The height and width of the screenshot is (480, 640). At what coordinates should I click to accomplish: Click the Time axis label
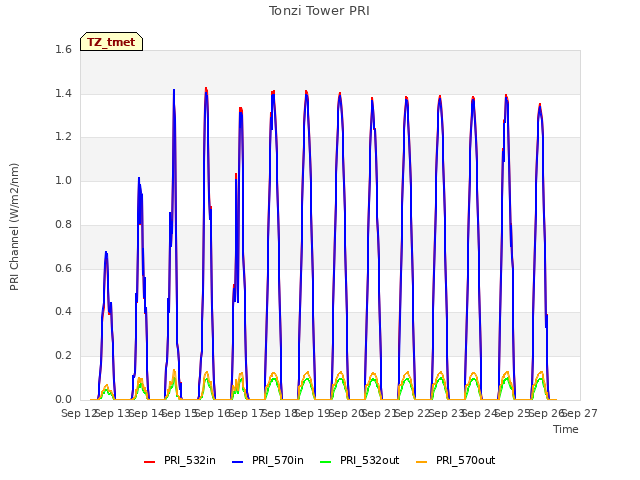[x=566, y=429]
